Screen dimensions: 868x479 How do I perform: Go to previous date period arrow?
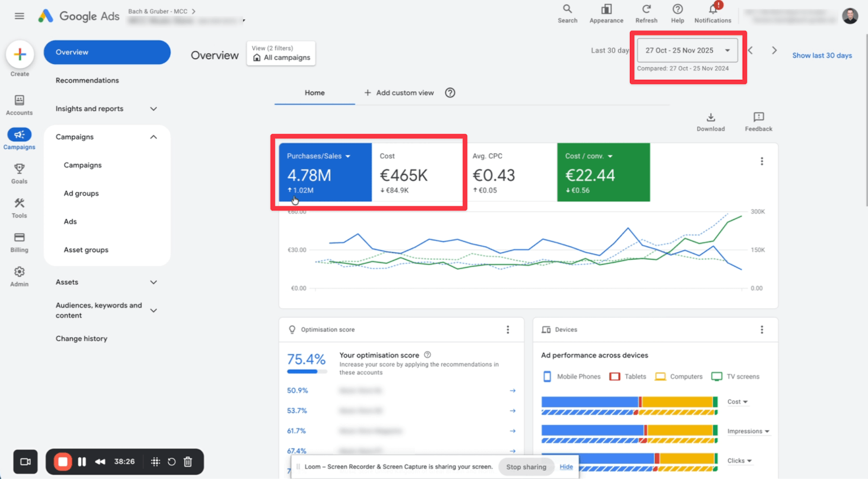pyautogui.click(x=750, y=50)
